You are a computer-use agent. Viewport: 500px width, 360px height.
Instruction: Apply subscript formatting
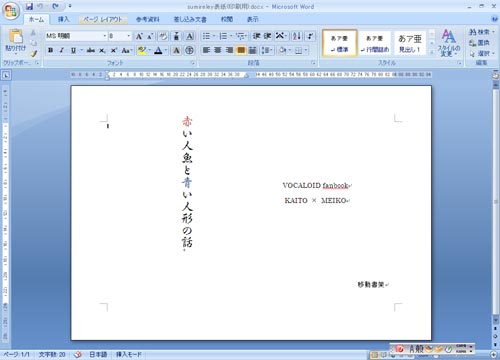tap(102, 50)
